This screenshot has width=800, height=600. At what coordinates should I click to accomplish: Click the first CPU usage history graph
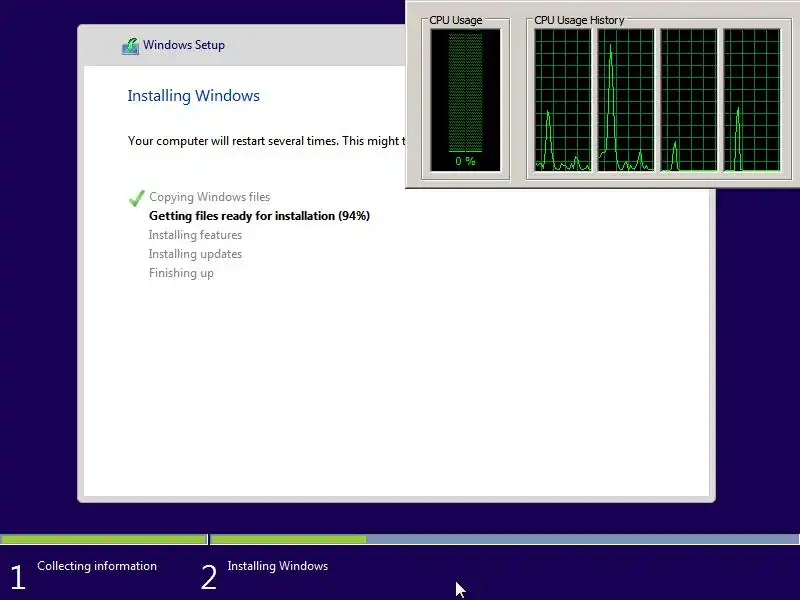coord(563,100)
